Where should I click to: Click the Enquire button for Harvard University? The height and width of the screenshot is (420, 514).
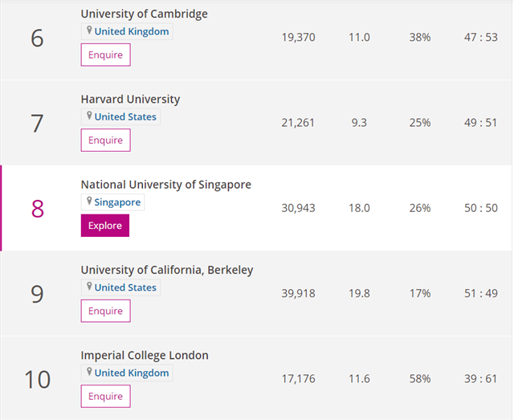click(105, 140)
